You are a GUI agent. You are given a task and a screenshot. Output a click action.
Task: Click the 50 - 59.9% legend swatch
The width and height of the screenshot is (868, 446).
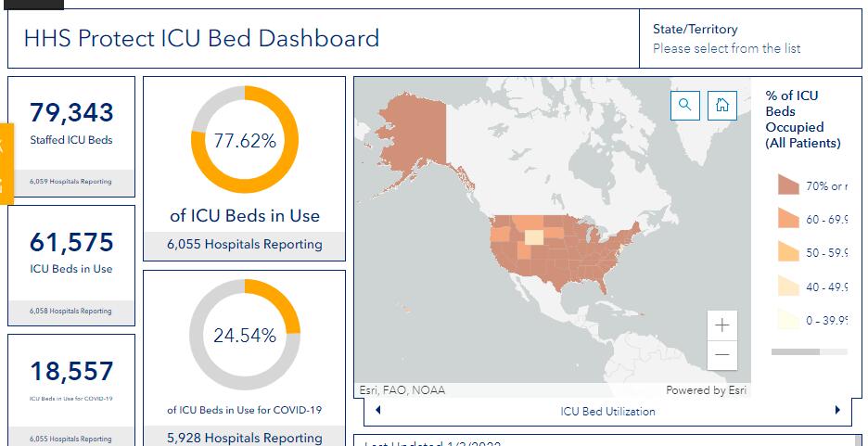pos(787,252)
